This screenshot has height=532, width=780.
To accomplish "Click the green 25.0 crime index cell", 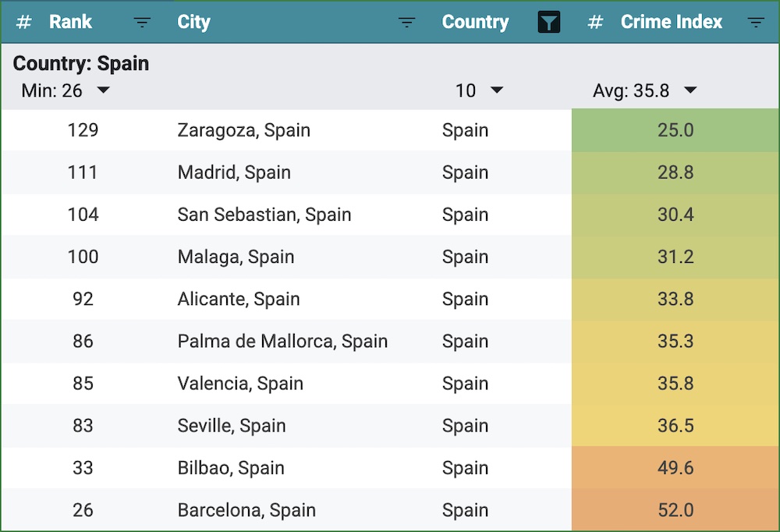I will pyautogui.click(x=675, y=130).
